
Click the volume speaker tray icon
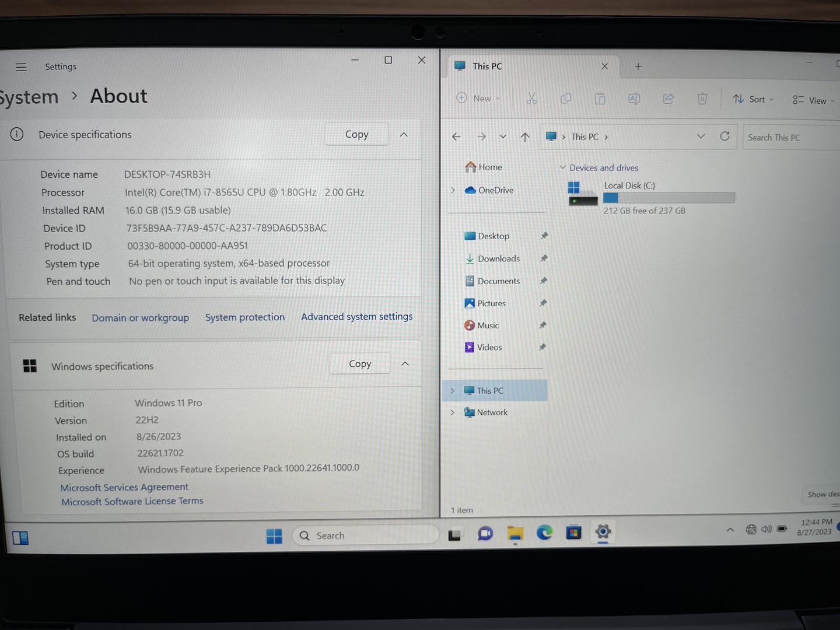tap(766, 529)
